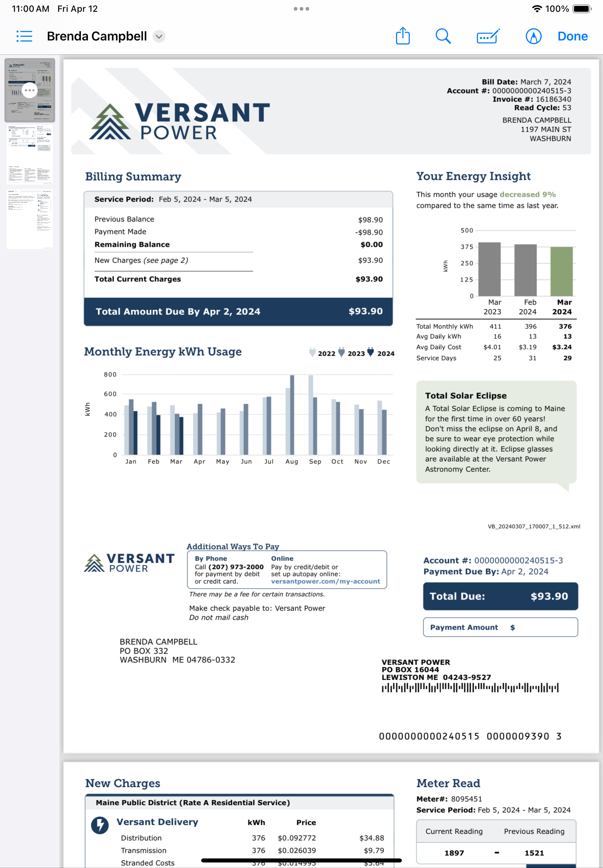Tap the green Mar 2024 usage bar
This screenshot has width=603, height=868.
click(x=561, y=271)
